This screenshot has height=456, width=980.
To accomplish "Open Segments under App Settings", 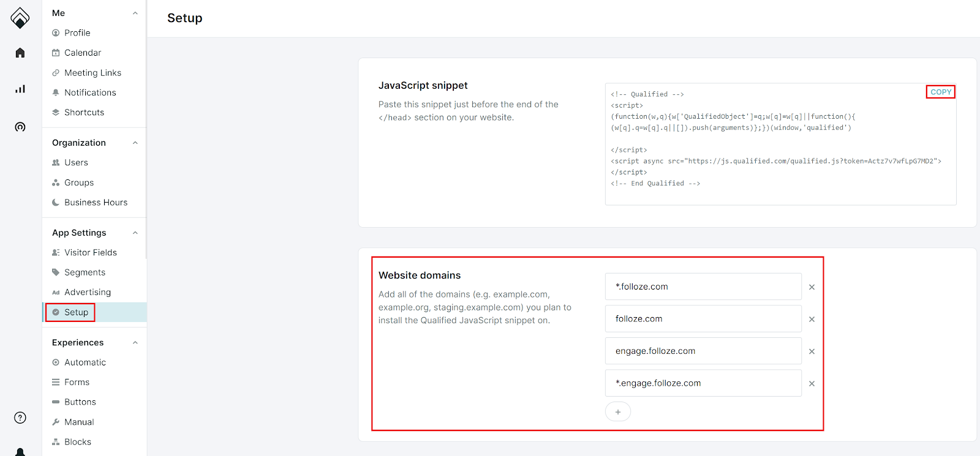I will (85, 272).
